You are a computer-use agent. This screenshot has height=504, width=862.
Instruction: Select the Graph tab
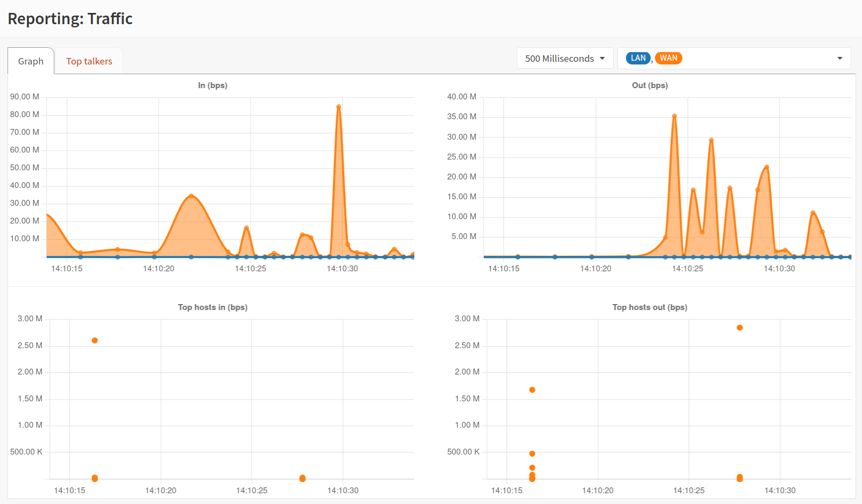[x=31, y=61]
